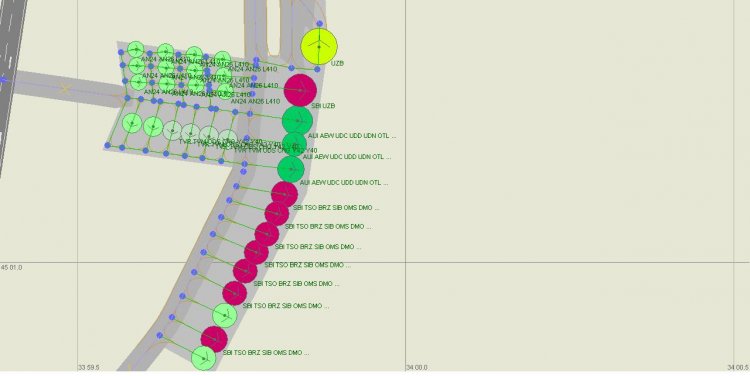Select the lowest dark green AUI AEW stand

pos(291,169)
